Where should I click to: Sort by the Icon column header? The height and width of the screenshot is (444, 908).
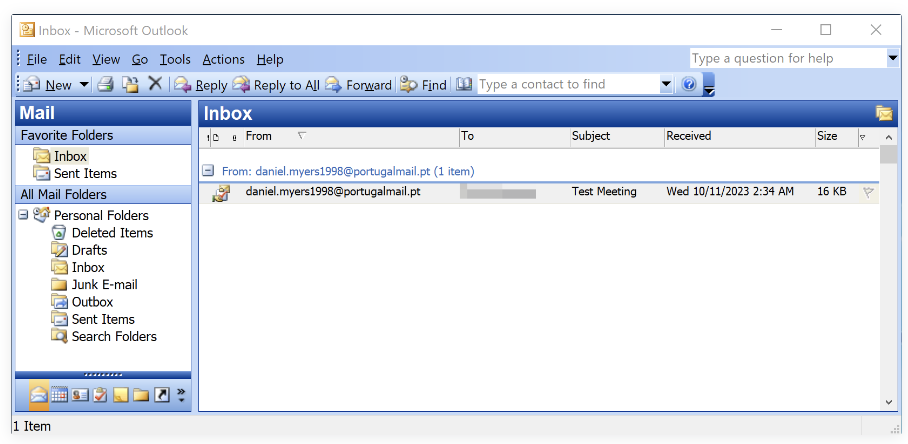pos(216,137)
